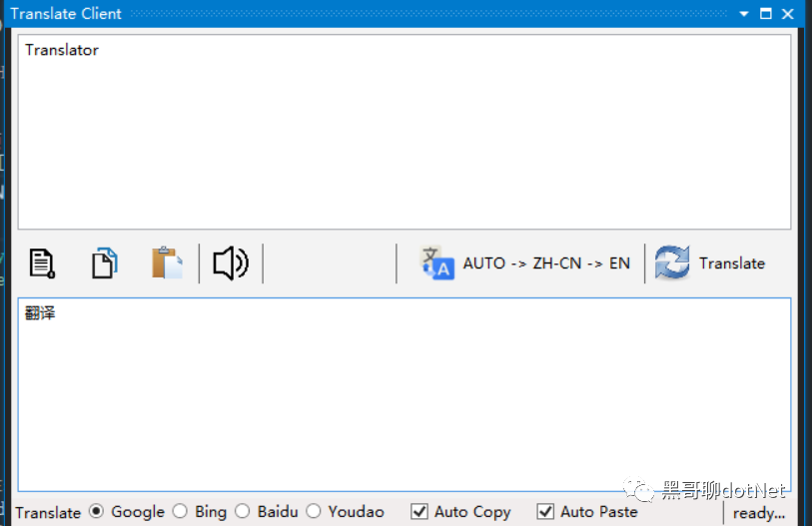812x526 pixels.
Task: Toggle the Auto Paste checkbox
Action: click(545, 511)
